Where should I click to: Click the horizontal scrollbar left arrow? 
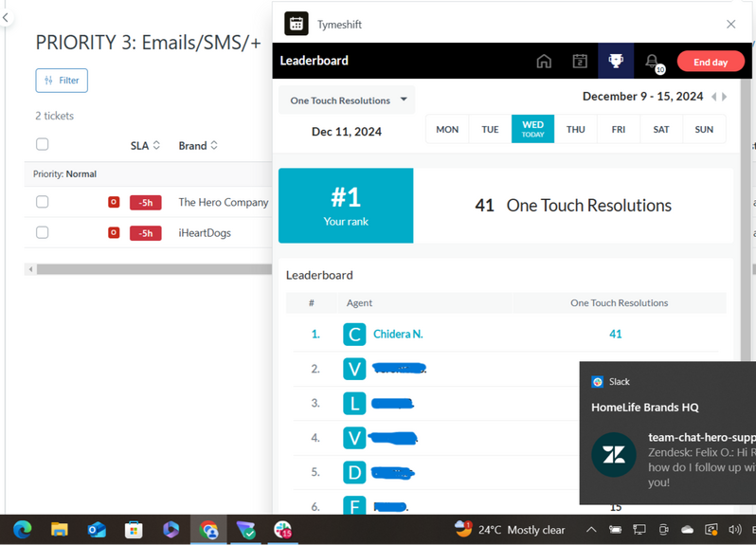click(x=30, y=269)
